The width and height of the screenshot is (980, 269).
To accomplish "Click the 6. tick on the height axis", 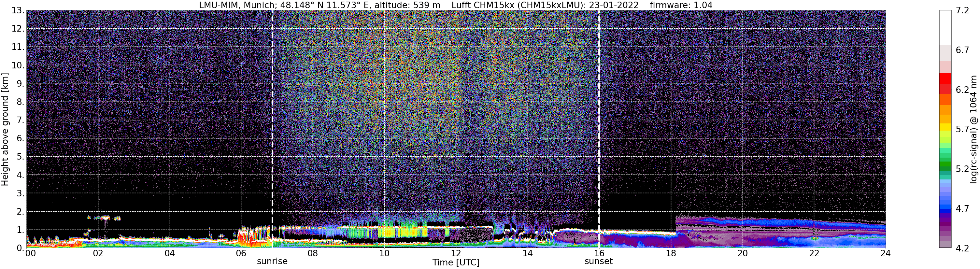I will (x=21, y=138).
